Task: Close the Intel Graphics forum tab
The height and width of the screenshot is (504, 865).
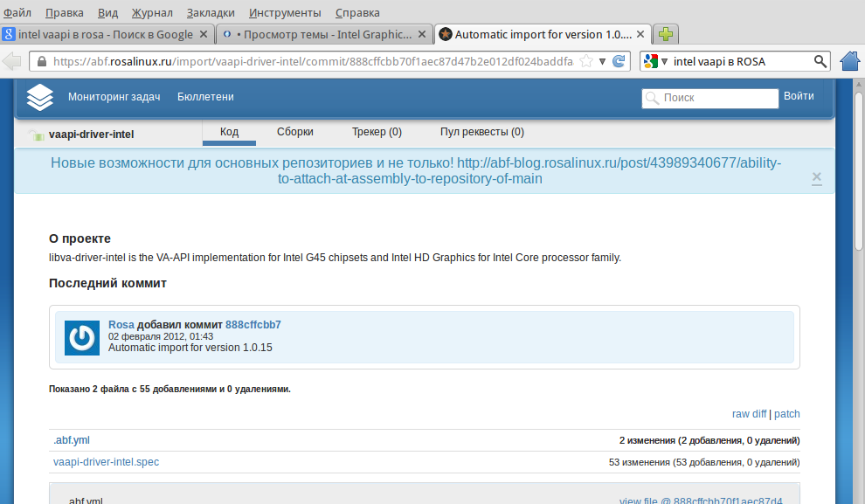Action: tap(422, 34)
